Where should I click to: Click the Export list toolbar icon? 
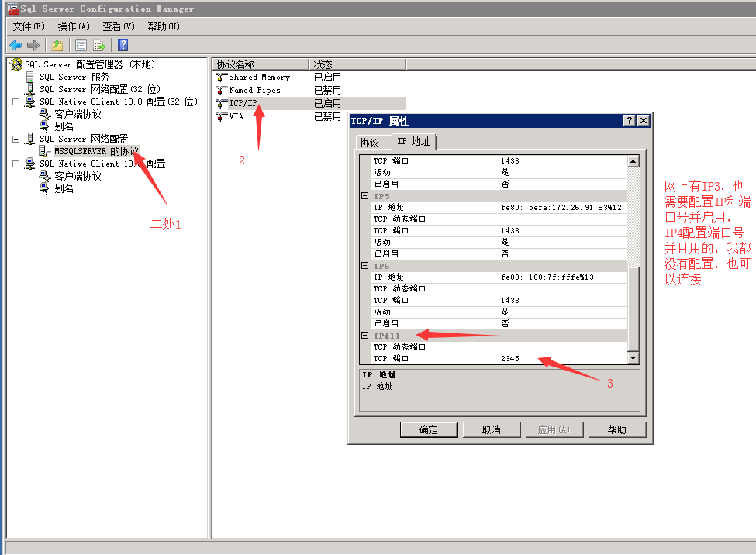pos(99,45)
